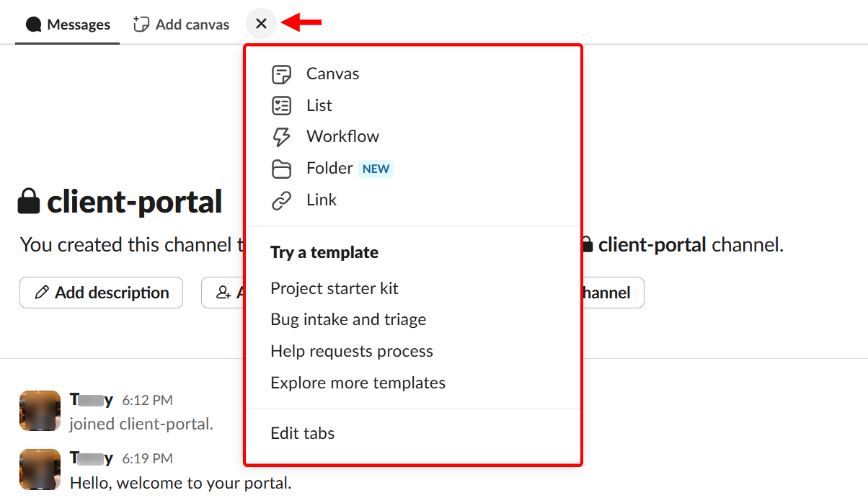This screenshot has width=868, height=503.
Task: Select the Link chain icon
Action: pyautogui.click(x=281, y=200)
